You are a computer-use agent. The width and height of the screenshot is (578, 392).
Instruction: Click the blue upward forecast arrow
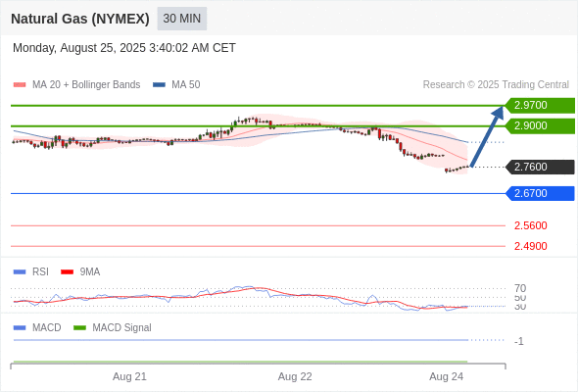click(x=487, y=136)
